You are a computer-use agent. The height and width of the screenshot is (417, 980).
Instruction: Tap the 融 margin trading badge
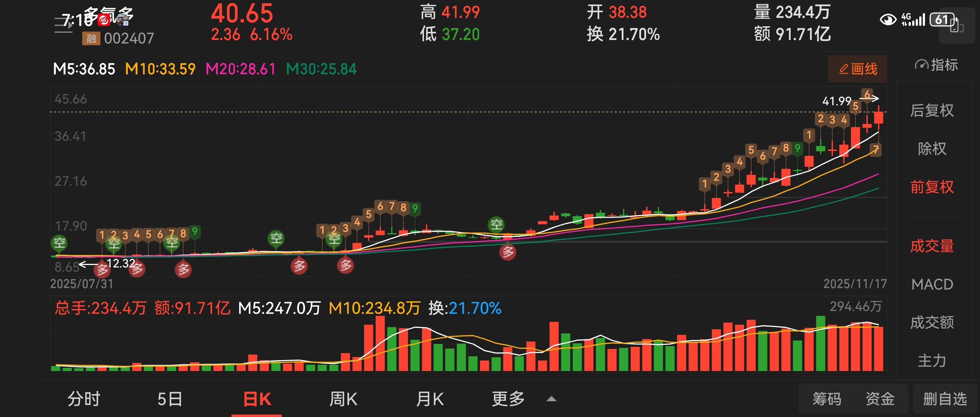tap(91, 38)
